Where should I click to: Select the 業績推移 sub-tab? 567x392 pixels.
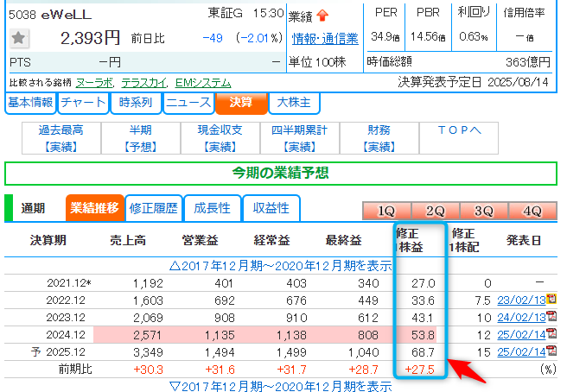tap(95, 208)
